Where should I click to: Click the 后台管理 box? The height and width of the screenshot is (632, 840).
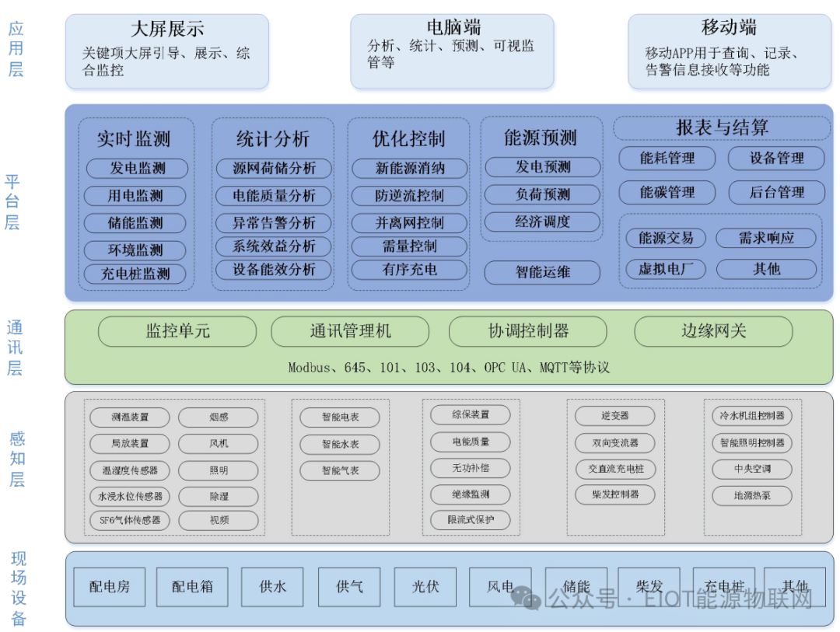777,192
